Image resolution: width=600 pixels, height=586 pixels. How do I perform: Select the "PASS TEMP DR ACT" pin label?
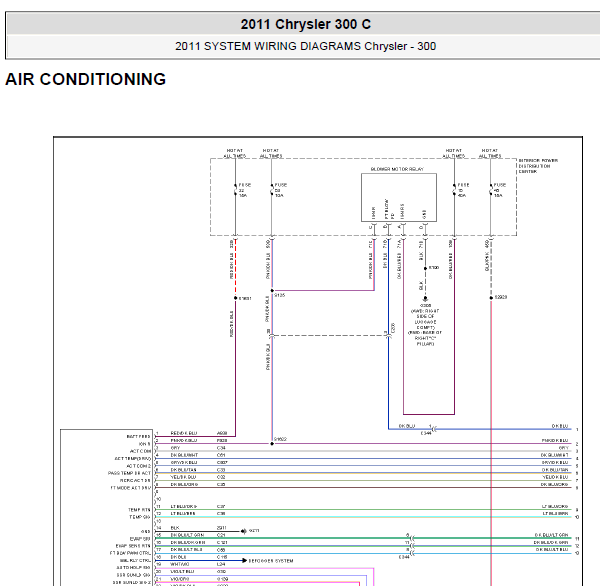pyautogui.click(x=129, y=473)
